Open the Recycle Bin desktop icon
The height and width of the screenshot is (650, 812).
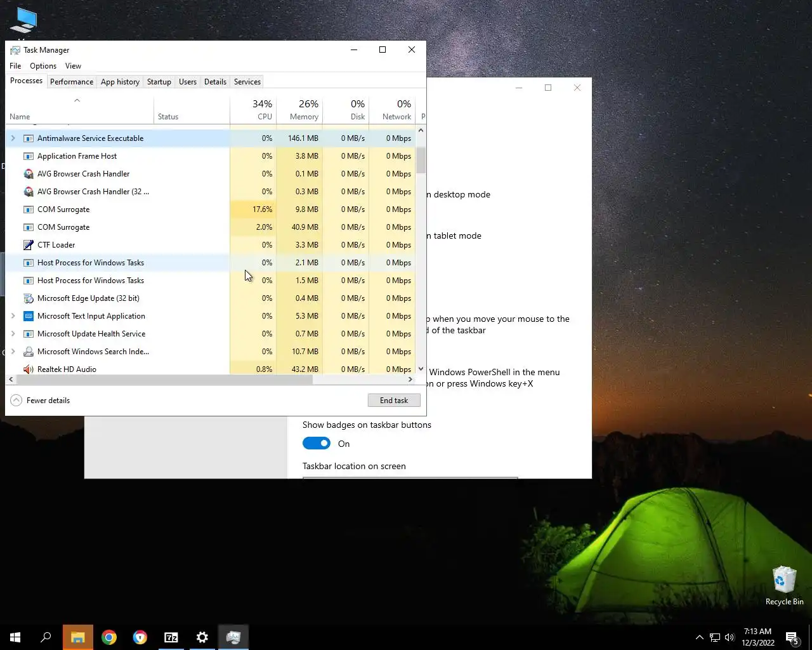tap(785, 586)
